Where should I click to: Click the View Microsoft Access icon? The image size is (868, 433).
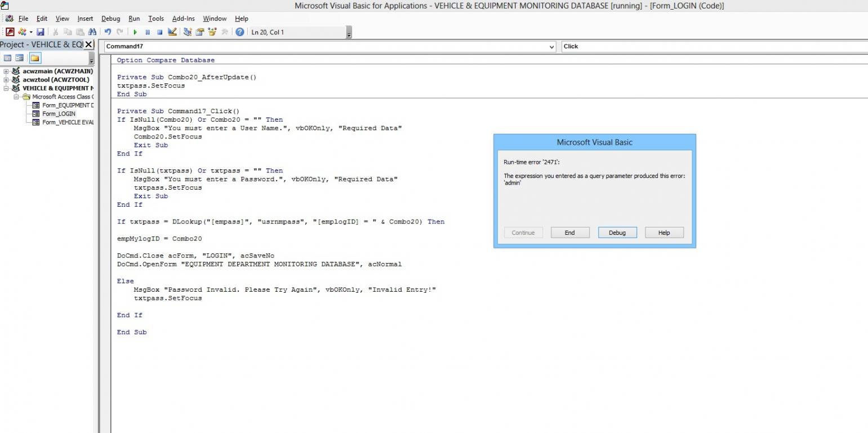click(10, 32)
